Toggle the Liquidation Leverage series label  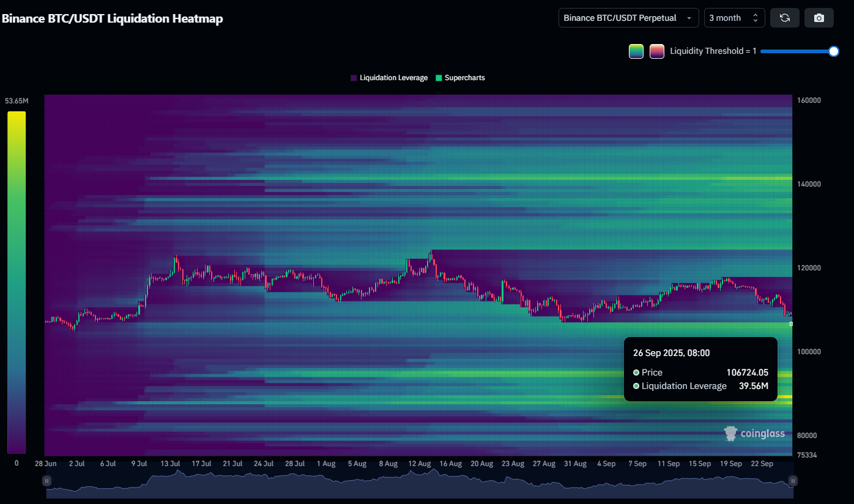click(x=393, y=78)
